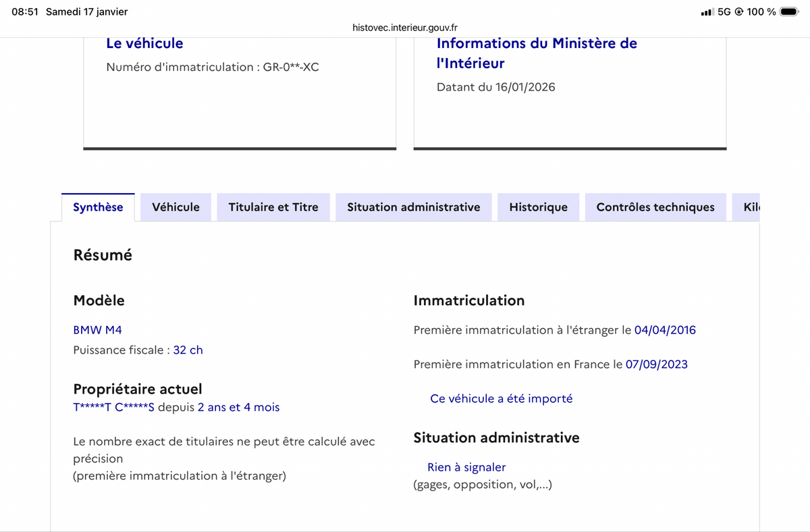Tap the battery icon in status bar
The height and width of the screenshot is (532, 810).
[x=789, y=11]
